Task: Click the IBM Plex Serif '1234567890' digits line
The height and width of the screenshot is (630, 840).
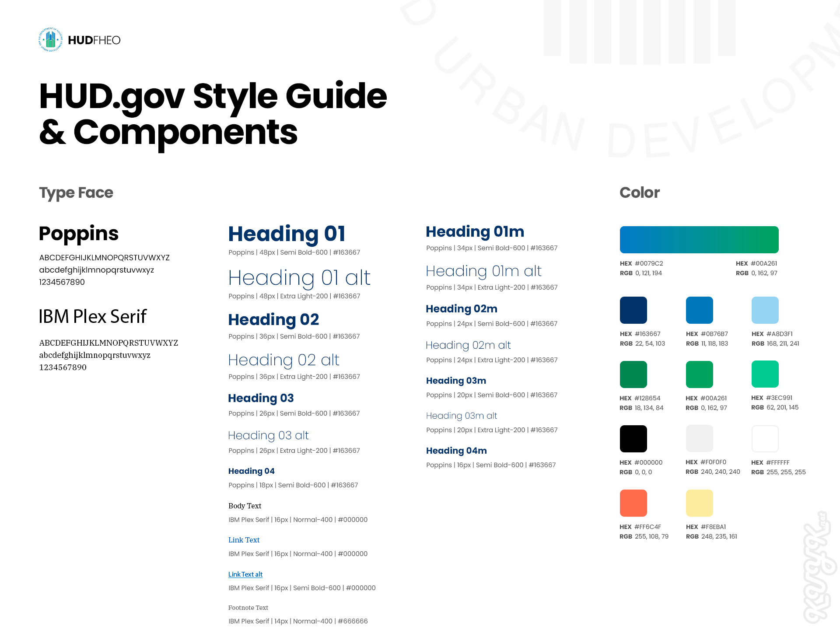Action: (x=63, y=367)
